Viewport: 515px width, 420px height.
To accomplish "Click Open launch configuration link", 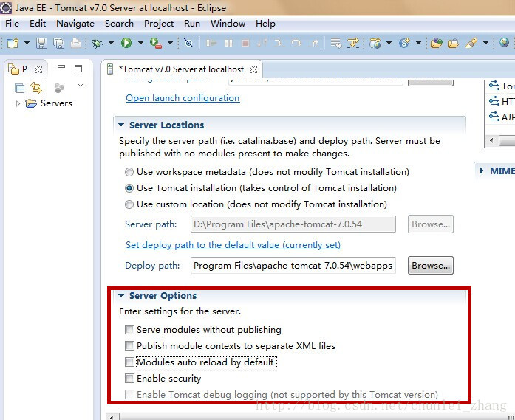I will click(183, 97).
